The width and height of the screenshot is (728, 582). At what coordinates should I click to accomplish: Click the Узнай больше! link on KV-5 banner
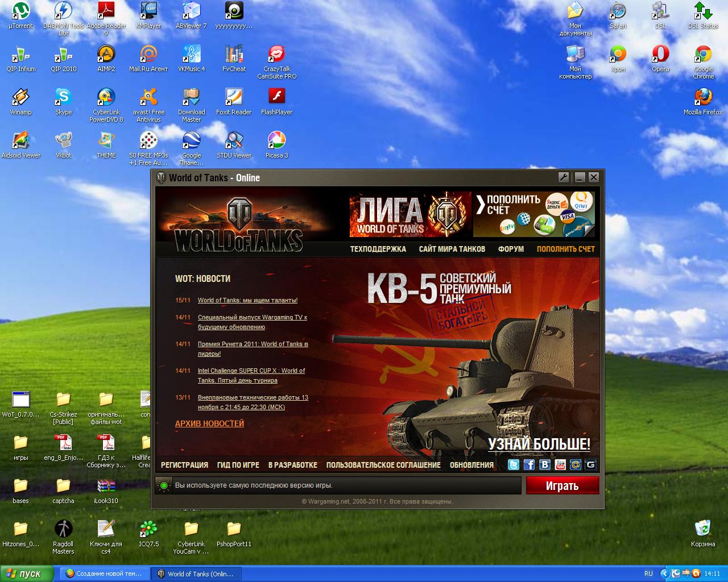click(539, 444)
